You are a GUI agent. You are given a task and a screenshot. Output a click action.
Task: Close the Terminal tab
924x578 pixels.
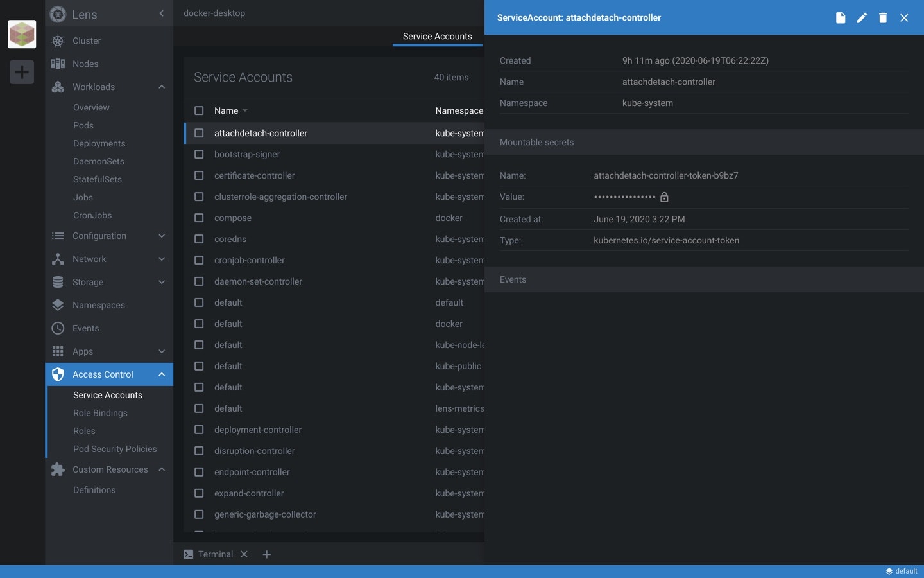coord(244,554)
